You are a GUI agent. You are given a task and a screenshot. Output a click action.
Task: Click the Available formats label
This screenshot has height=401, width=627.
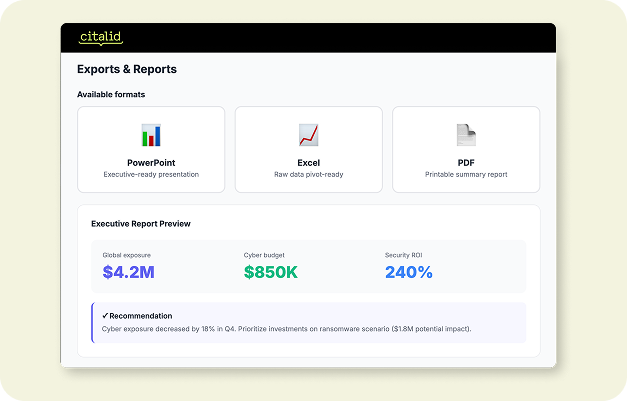coord(111,94)
